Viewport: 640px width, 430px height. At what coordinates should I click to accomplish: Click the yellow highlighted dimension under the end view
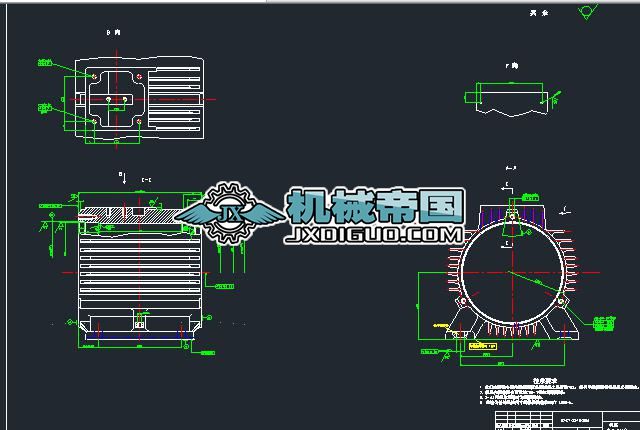coord(482,346)
